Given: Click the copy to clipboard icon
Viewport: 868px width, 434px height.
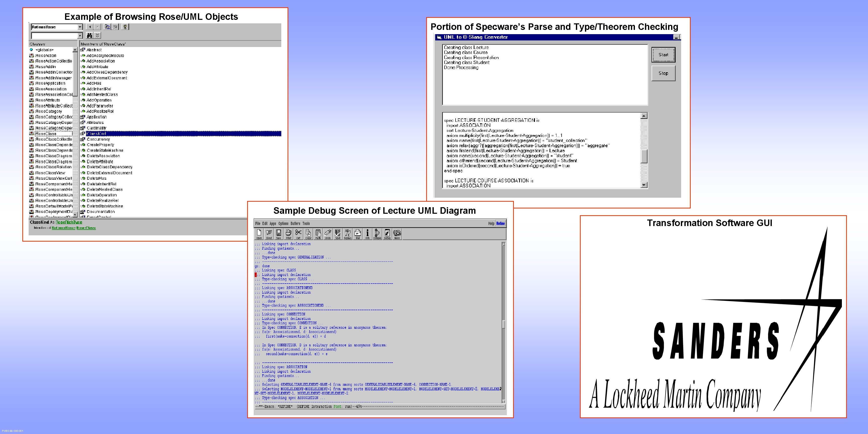Looking at the screenshot, I should point(107,27).
